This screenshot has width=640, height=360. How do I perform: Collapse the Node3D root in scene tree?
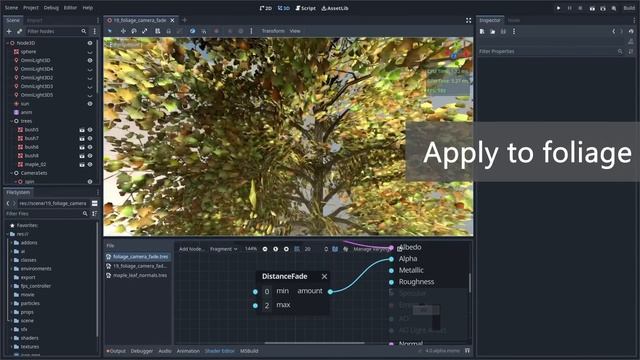click(7, 43)
